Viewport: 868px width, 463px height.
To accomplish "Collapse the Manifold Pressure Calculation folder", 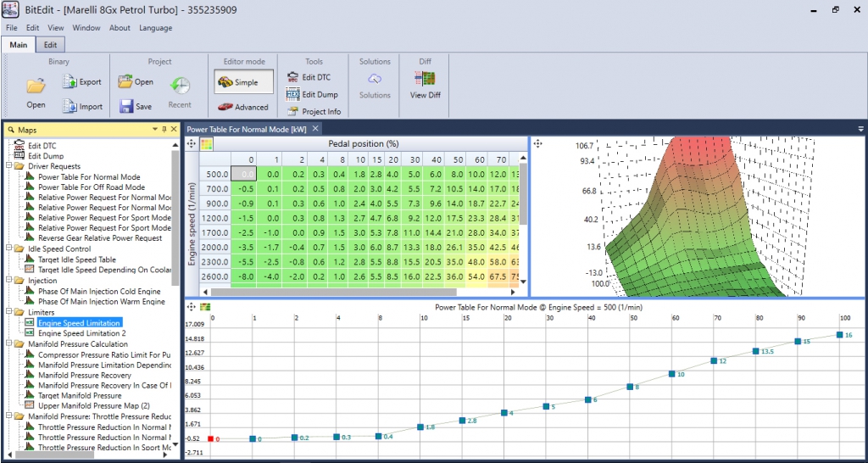I will (8, 344).
